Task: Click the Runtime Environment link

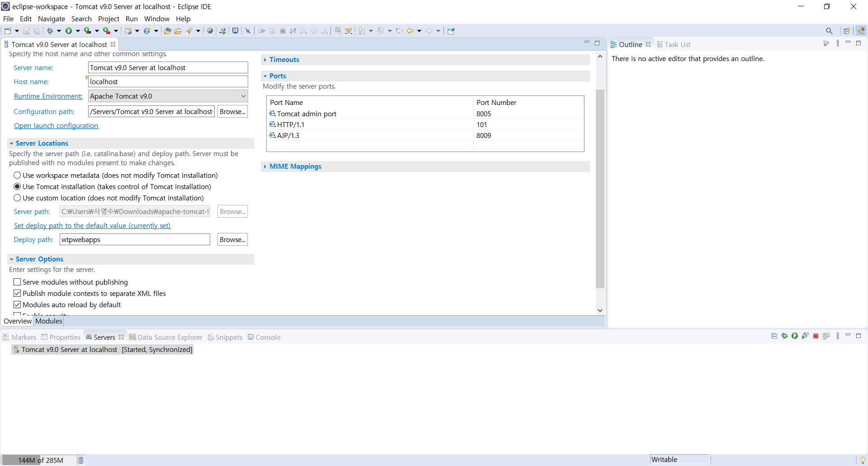Action: coord(48,96)
